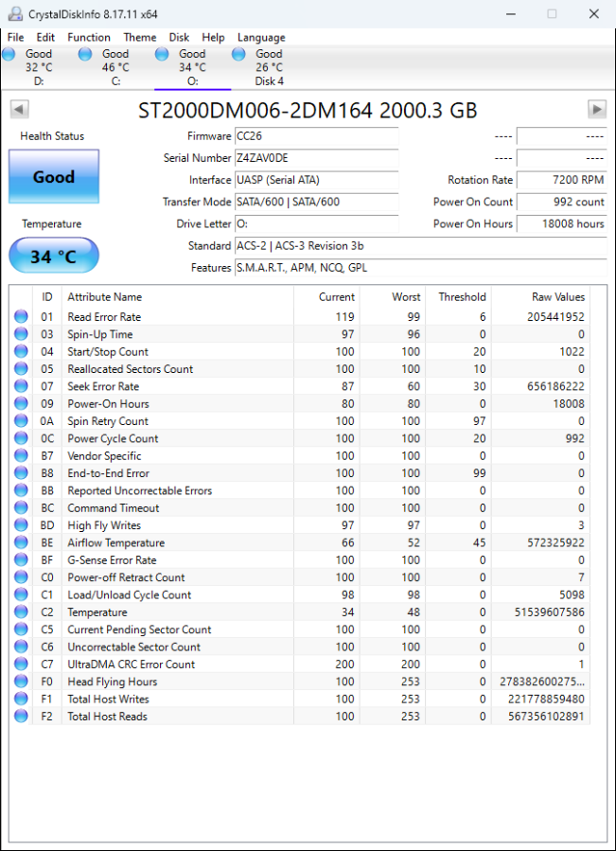The width and height of the screenshot is (616, 851).
Task: Click the status orb for G-Sense Error Rate
Action: [x=21, y=559]
